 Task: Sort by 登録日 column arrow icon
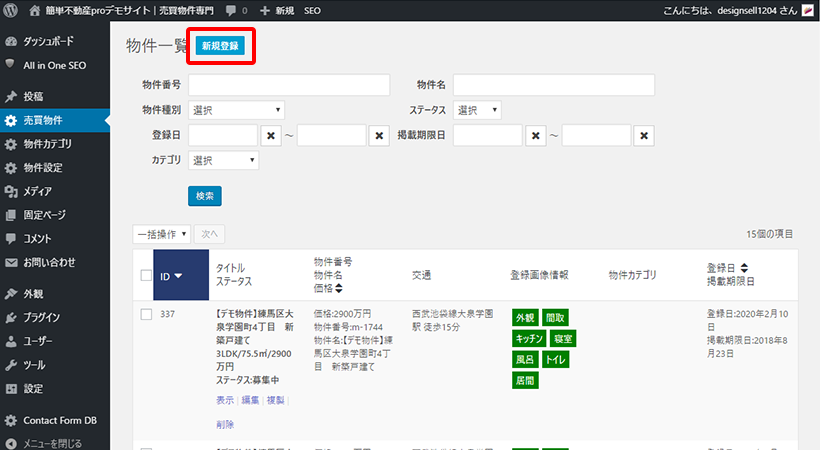pos(744,268)
